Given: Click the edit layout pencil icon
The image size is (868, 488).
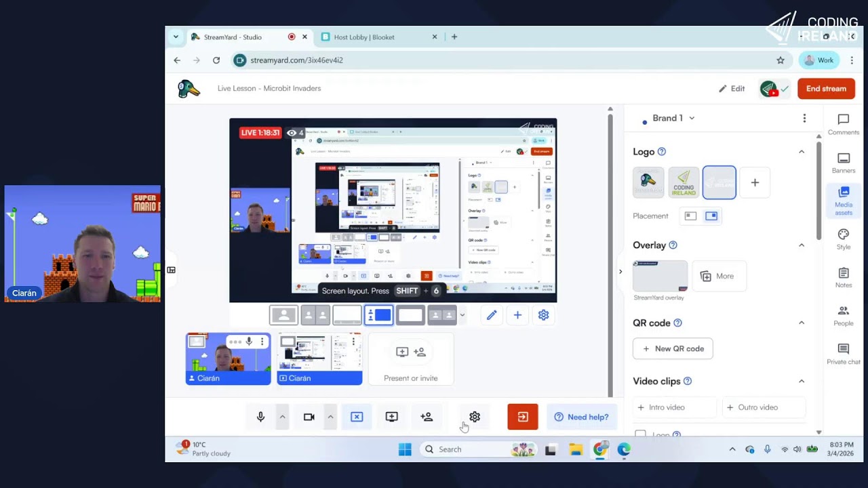Looking at the screenshot, I should pyautogui.click(x=492, y=314).
